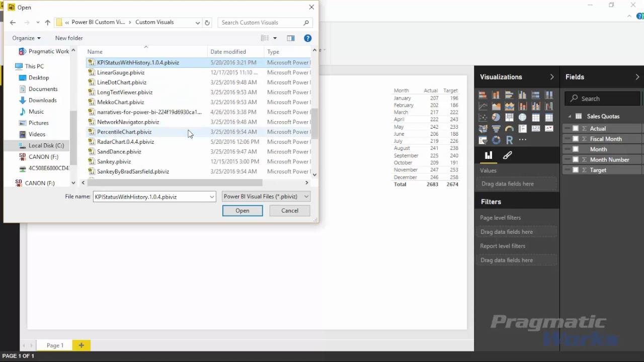The image size is (644, 362).
Task: Refresh the Custom Visuals folder
Action: [x=207, y=23]
